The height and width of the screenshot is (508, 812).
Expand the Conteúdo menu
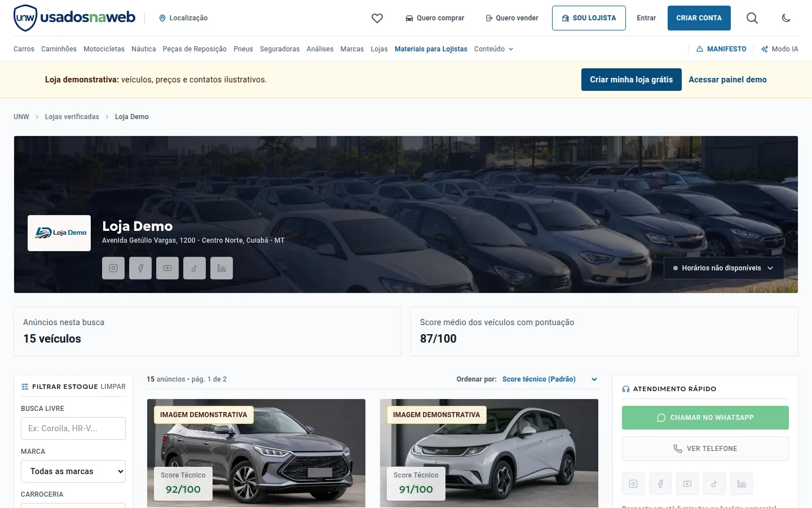tap(494, 49)
